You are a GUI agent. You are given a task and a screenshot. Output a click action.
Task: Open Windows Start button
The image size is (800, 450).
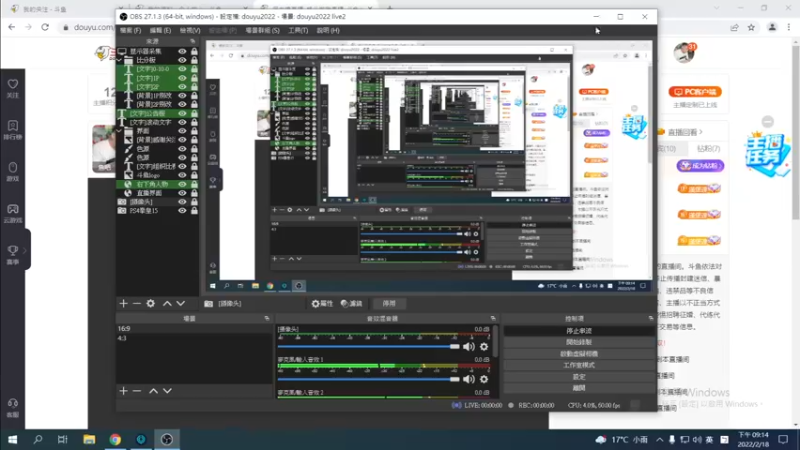13,439
